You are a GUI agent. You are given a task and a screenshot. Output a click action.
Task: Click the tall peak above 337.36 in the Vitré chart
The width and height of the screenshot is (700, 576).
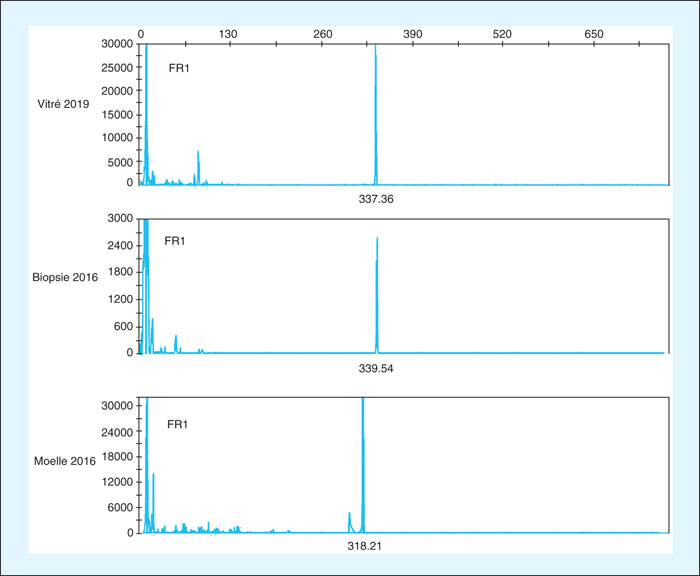(376, 114)
